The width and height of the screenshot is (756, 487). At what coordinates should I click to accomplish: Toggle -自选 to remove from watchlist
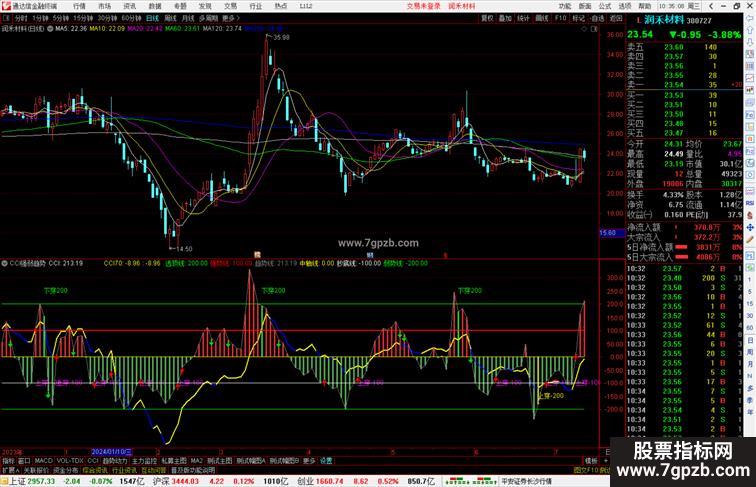[x=597, y=18]
